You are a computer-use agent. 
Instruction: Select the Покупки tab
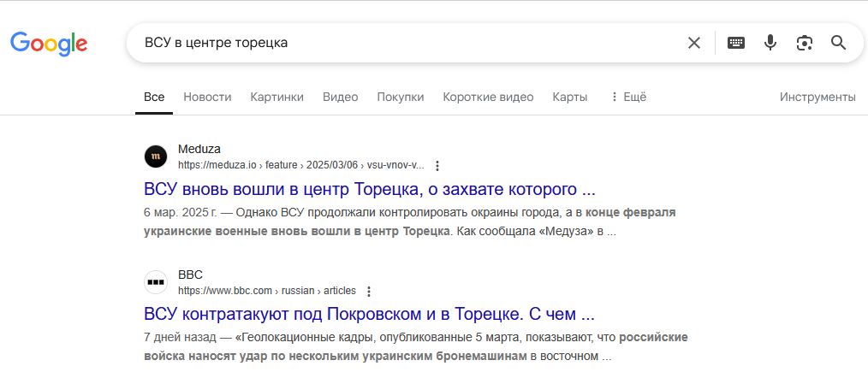[400, 97]
